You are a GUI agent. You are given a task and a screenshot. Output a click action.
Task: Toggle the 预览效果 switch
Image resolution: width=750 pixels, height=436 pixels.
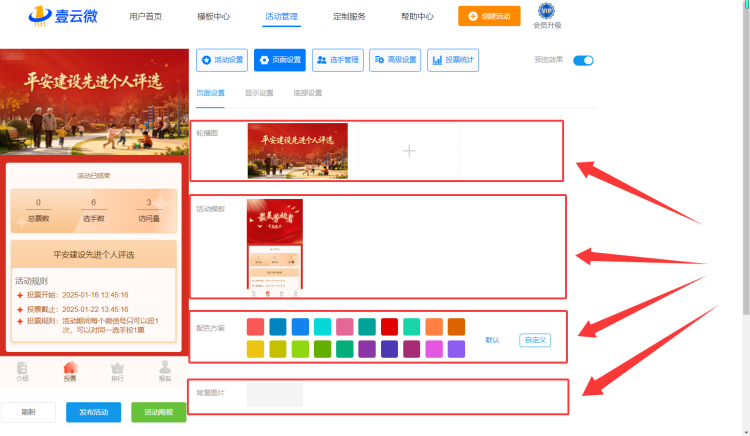click(583, 60)
